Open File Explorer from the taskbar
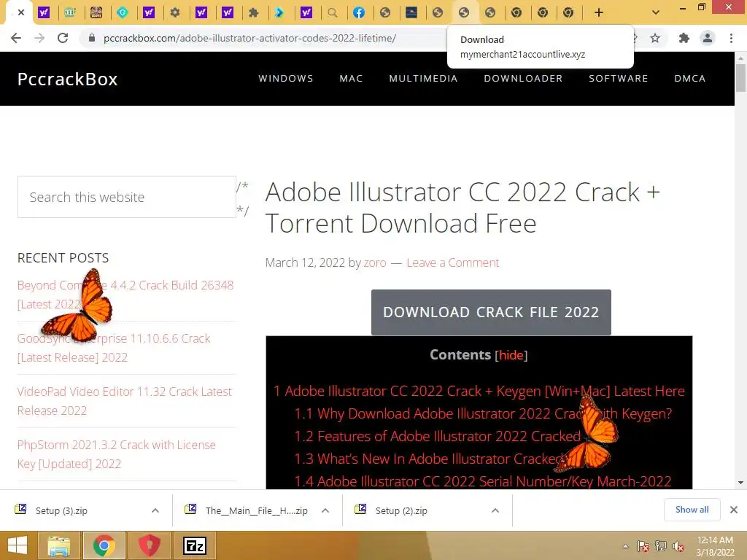The width and height of the screenshot is (747, 560). (59, 545)
